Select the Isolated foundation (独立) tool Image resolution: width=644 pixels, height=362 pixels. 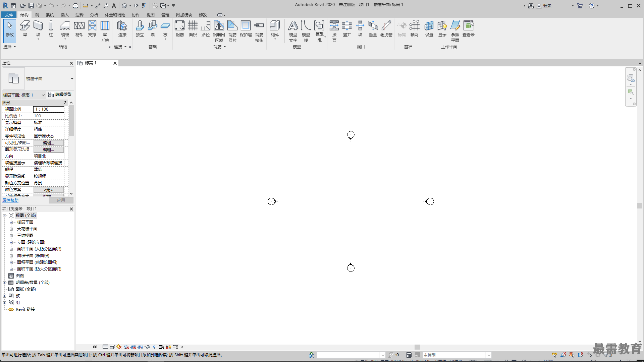(x=140, y=29)
